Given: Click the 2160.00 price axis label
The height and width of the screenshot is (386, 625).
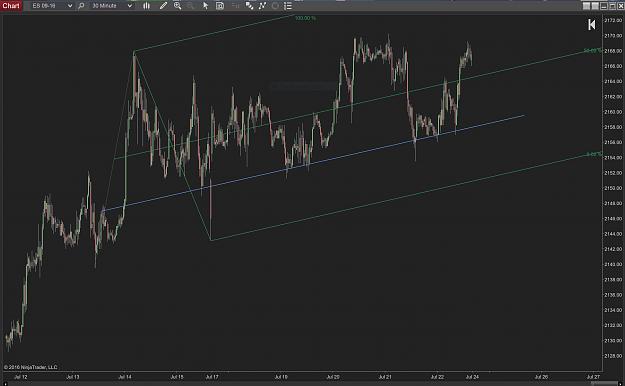Looking at the screenshot, I should [613, 112].
